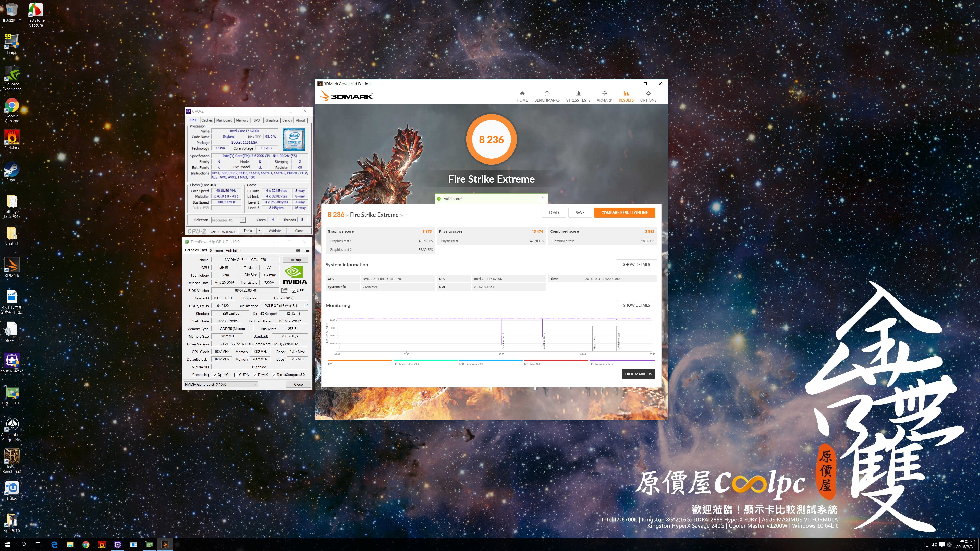
Task: Switch to CPU-Z SPD tab
Action: click(257, 120)
